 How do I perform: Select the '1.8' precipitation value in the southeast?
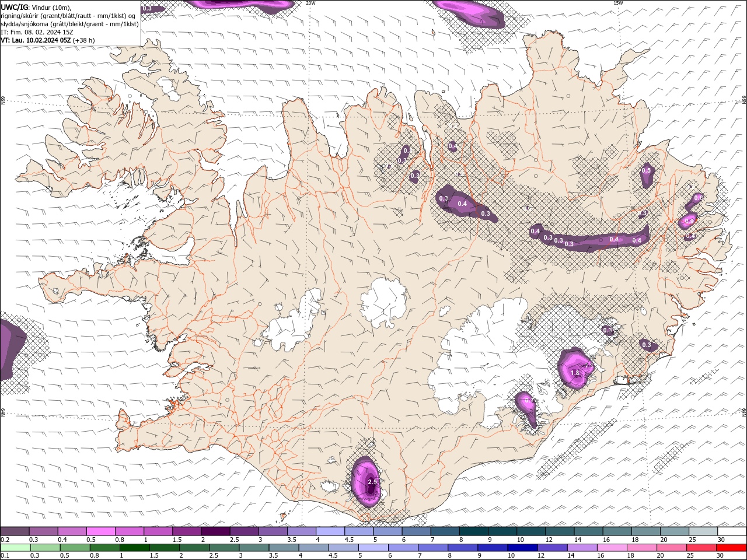click(x=575, y=373)
